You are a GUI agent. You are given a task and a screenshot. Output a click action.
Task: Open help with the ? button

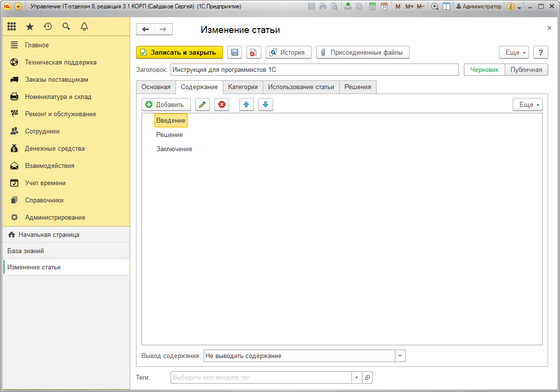[541, 52]
